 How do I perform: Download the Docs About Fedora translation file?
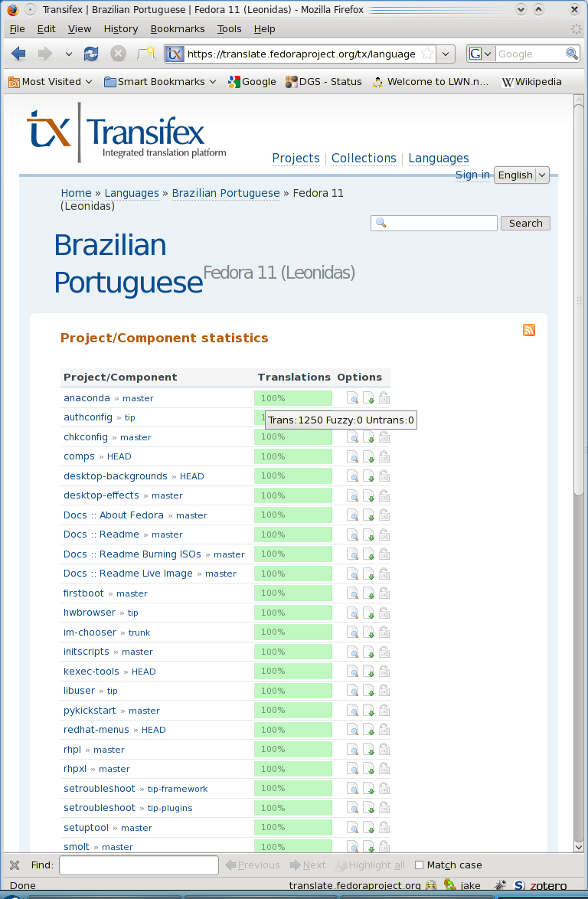tap(368, 515)
